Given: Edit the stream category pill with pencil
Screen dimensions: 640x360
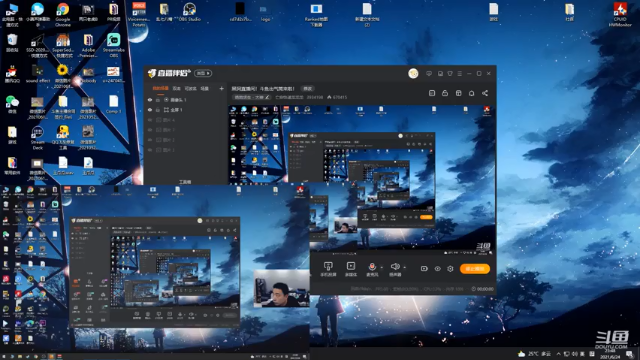Looking at the screenshot, I should pyautogui.click(x=252, y=97).
